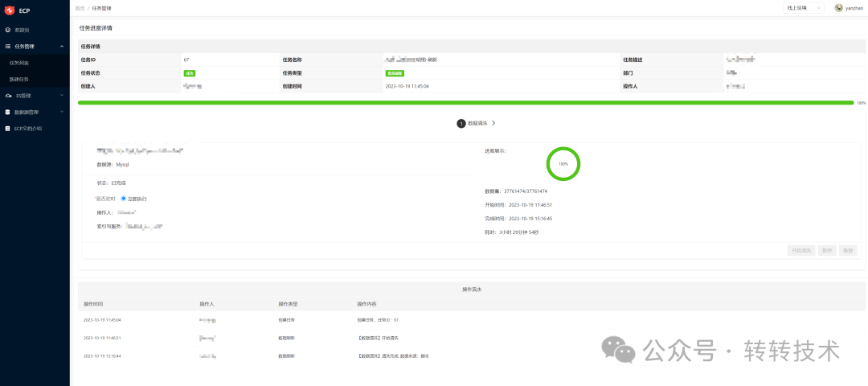Open the 线上环境 environment dropdown

point(804,8)
